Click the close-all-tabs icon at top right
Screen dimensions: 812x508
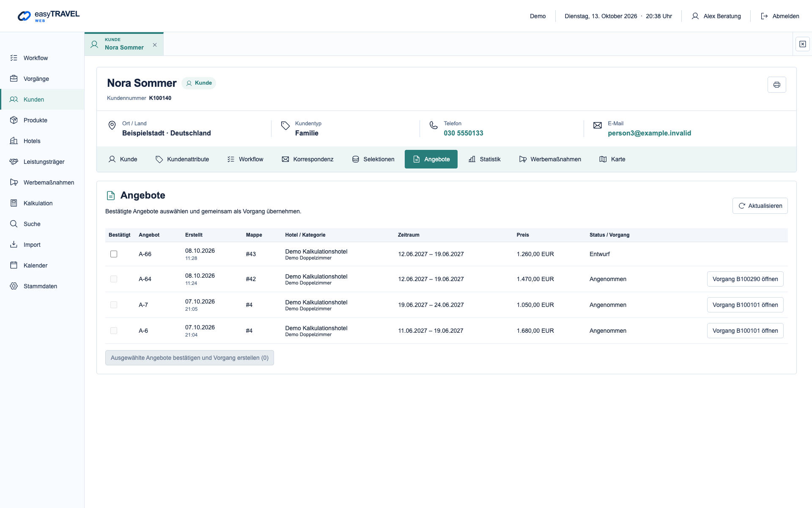(802, 44)
